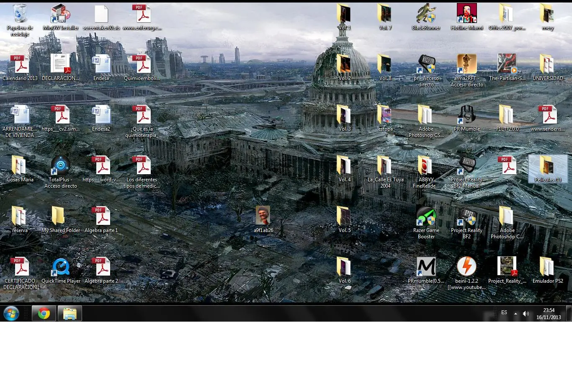Select the www.enferurg.c... PDF file

(x=142, y=18)
